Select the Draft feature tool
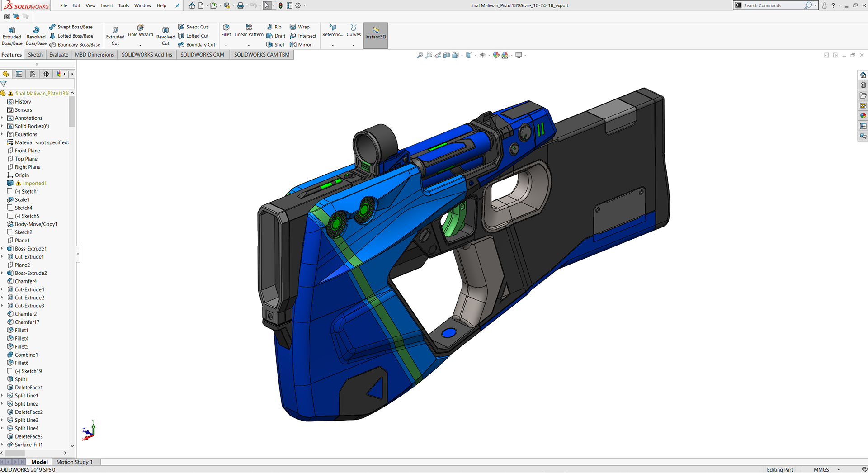The width and height of the screenshot is (868, 473). (x=276, y=36)
